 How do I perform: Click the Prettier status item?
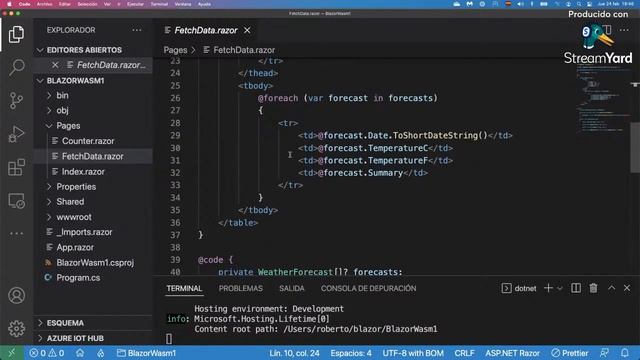pos(570,353)
